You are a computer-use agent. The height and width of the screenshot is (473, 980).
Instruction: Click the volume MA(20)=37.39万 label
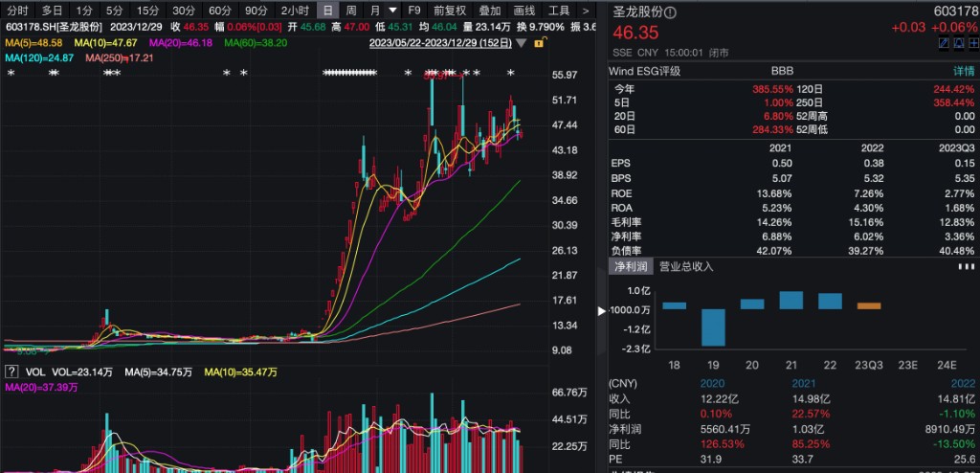click(42, 387)
